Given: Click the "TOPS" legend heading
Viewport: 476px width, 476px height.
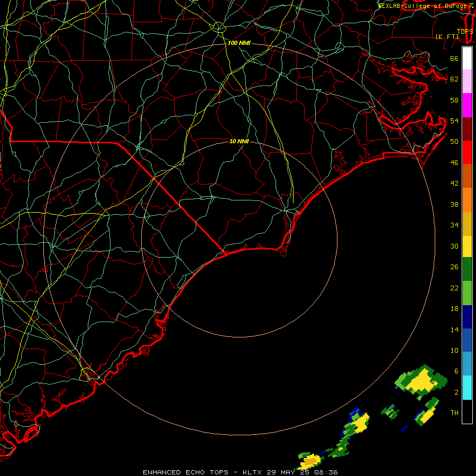Looking at the screenshot, I should (465, 32).
